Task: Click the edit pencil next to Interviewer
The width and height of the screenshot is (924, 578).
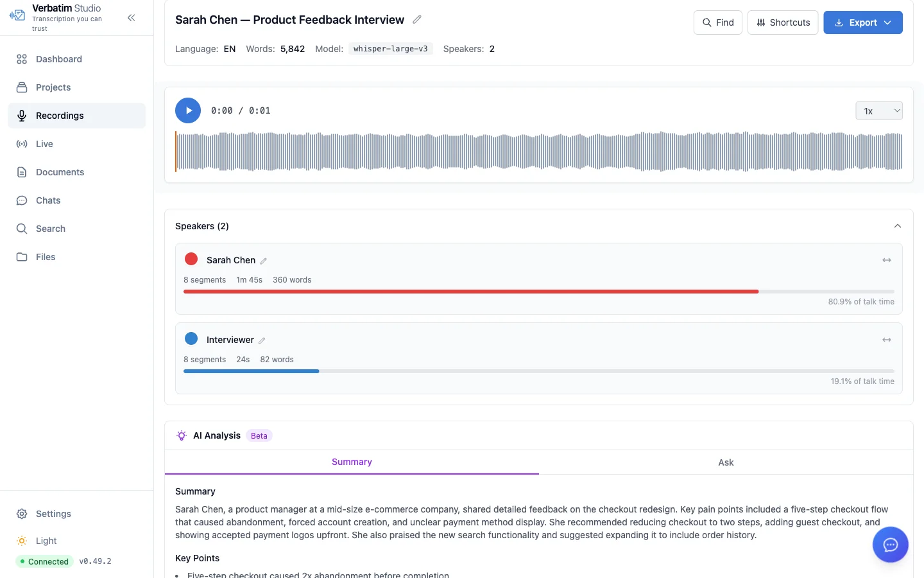Action: pos(262,340)
